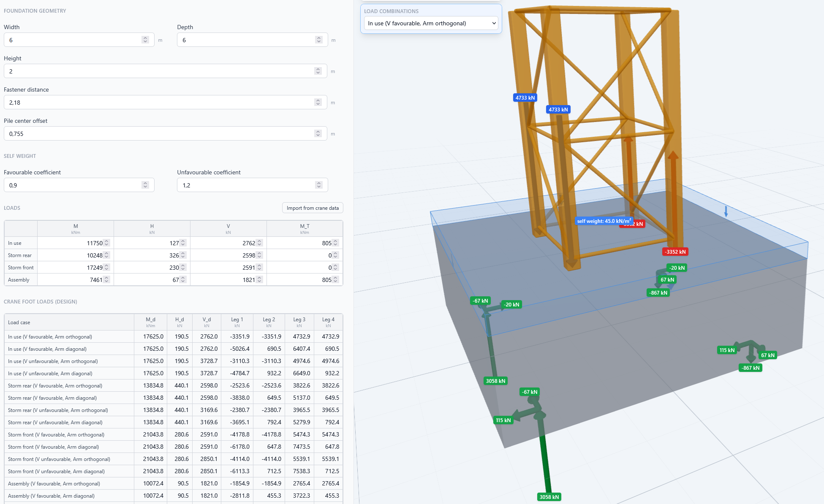Viewport: 824px width, 504px height.
Task: Click Import from crane data button
Action: point(313,208)
